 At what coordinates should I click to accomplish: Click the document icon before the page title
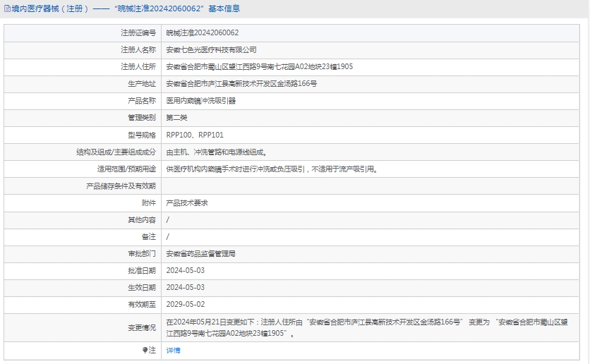click(7, 9)
